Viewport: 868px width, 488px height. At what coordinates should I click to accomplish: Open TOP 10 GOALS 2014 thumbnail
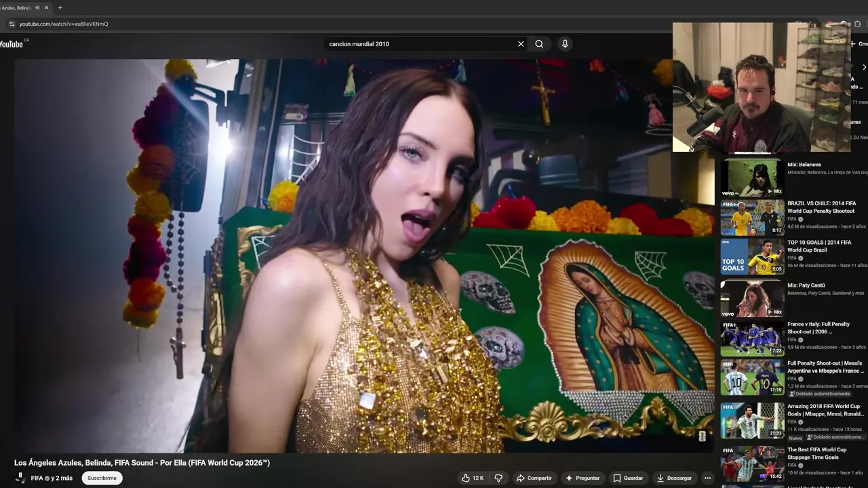tap(752, 256)
